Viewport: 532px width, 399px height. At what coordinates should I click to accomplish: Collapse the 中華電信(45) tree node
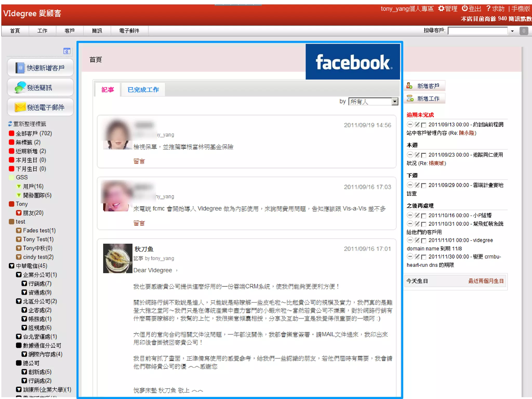[x=11, y=266]
